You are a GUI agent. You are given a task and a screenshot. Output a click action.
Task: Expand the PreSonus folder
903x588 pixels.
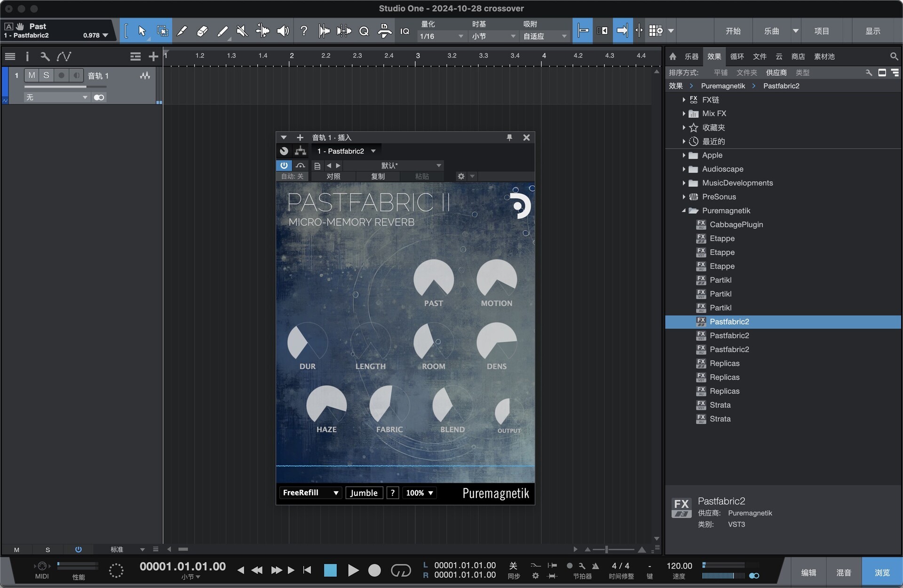pos(683,197)
